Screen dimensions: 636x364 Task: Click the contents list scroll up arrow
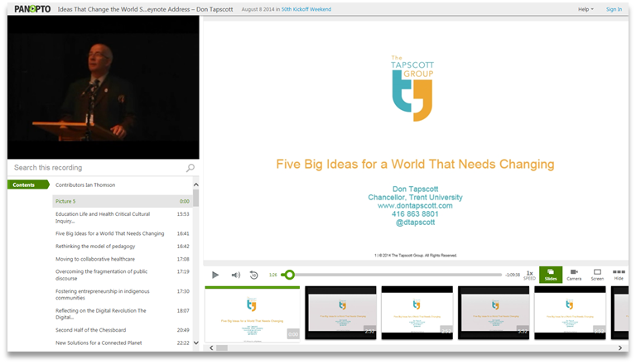[196, 184]
